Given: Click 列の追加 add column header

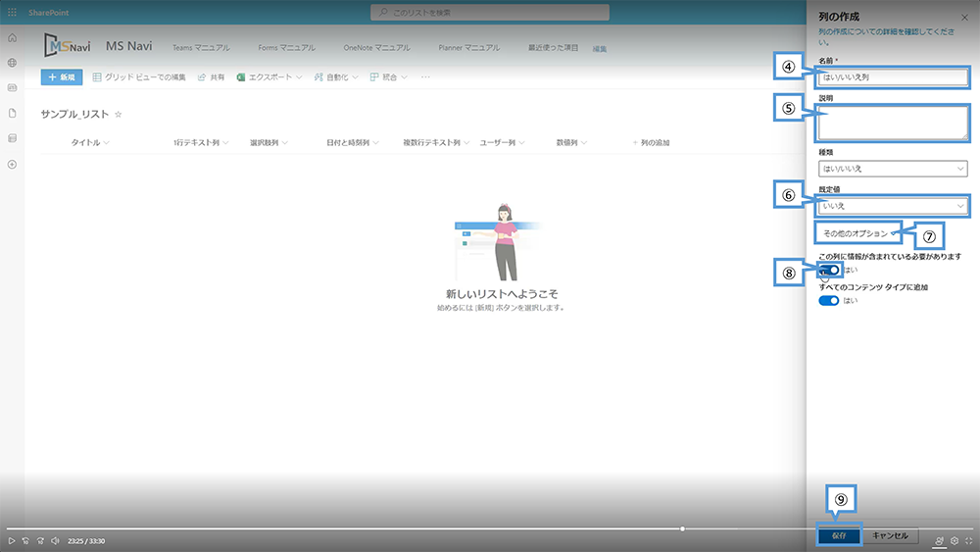Looking at the screenshot, I should (652, 142).
